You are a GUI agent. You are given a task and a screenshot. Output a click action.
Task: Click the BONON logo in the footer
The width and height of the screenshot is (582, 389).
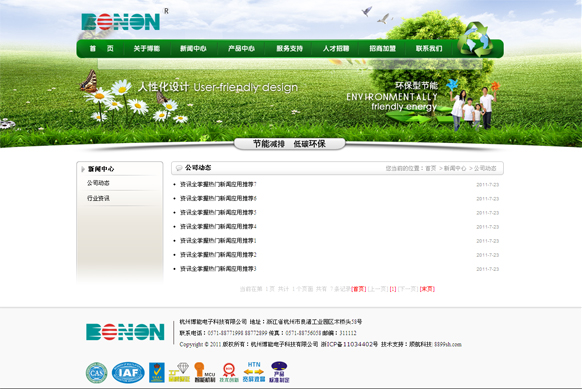point(125,332)
